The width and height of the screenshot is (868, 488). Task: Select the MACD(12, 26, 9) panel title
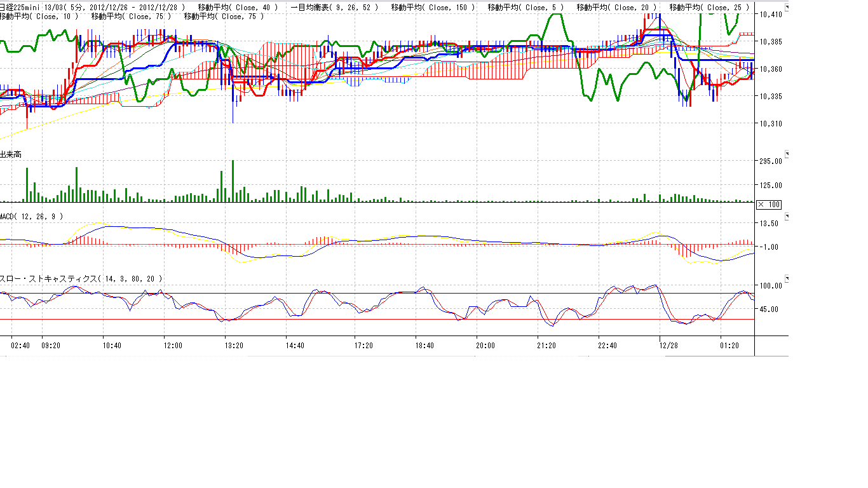click(x=32, y=217)
